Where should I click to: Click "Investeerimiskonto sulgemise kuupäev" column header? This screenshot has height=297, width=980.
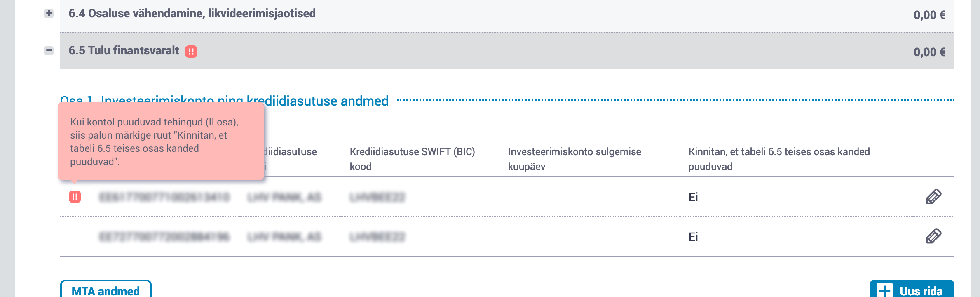click(x=574, y=159)
